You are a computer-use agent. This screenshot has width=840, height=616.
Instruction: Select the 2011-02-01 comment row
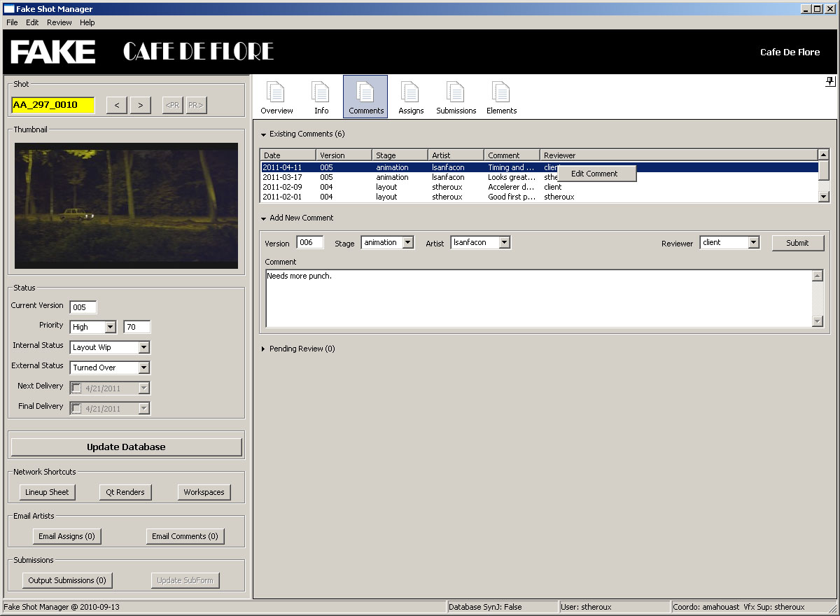click(540, 197)
